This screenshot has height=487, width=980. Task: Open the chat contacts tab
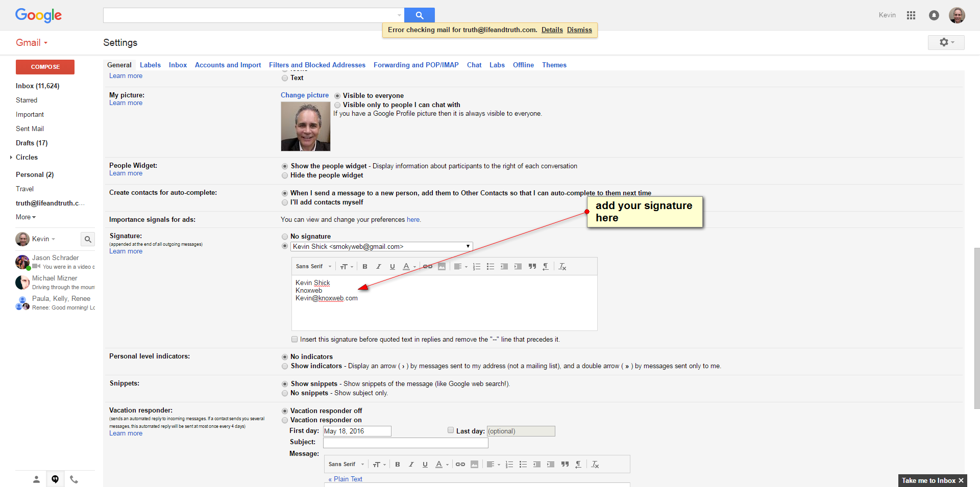click(x=36, y=479)
